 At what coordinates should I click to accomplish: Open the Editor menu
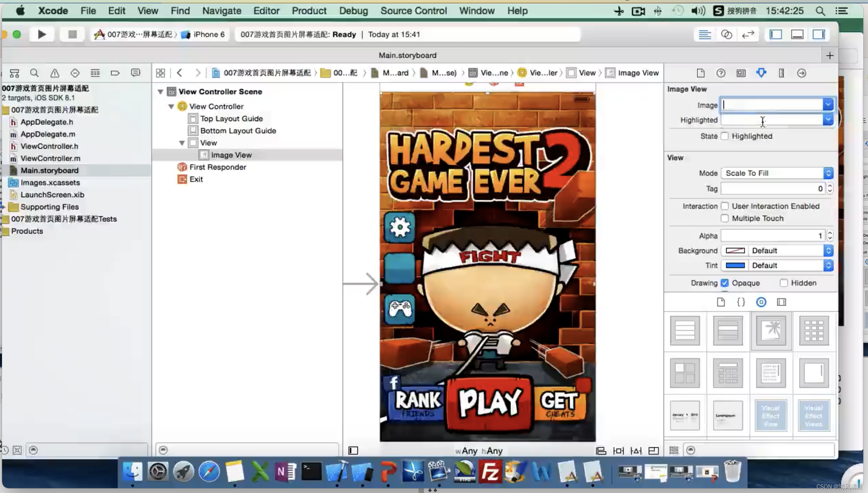[x=266, y=11]
